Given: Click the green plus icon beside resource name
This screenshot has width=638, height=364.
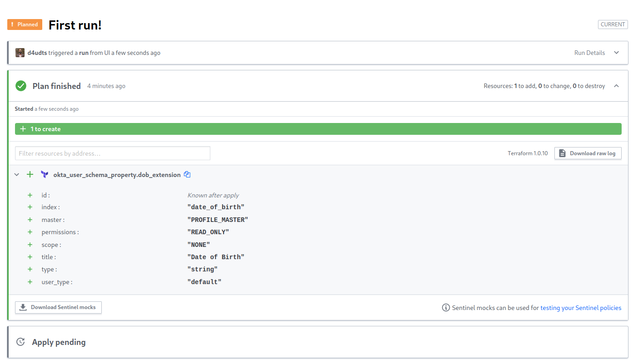Looking at the screenshot, I should pyautogui.click(x=30, y=175).
